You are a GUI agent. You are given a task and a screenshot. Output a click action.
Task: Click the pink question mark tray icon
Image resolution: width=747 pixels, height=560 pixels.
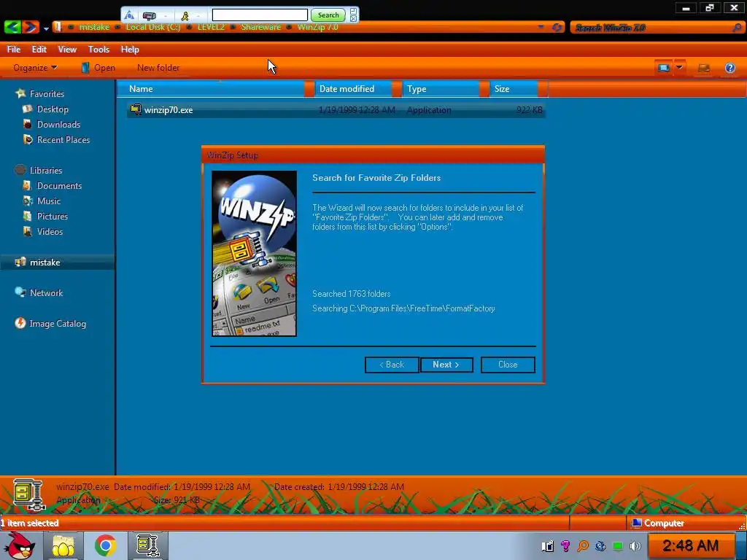click(565, 545)
